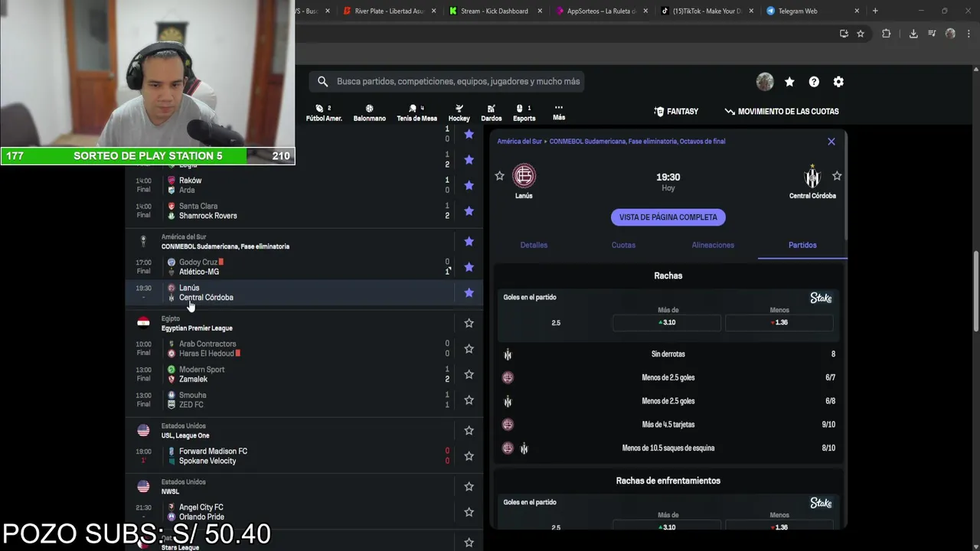Unfavorite the Lanús vs Central Córdoba star
This screenshot has width=980, height=551.
469,292
